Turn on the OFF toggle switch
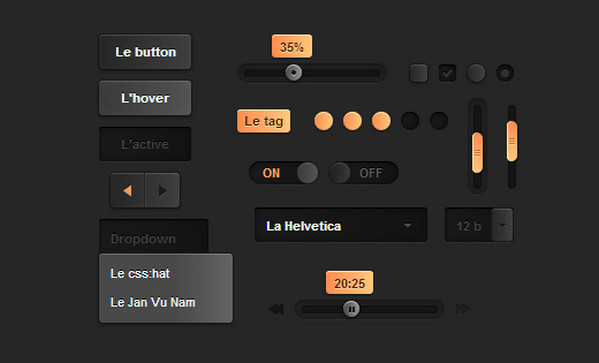The width and height of the screenshot is (599, 363). click(x=363, y=173)
